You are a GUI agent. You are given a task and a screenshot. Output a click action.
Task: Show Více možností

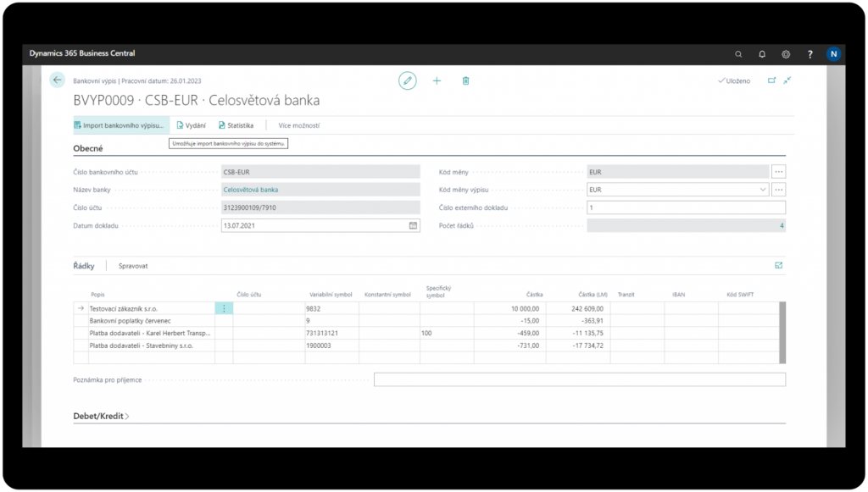[299, 125]
